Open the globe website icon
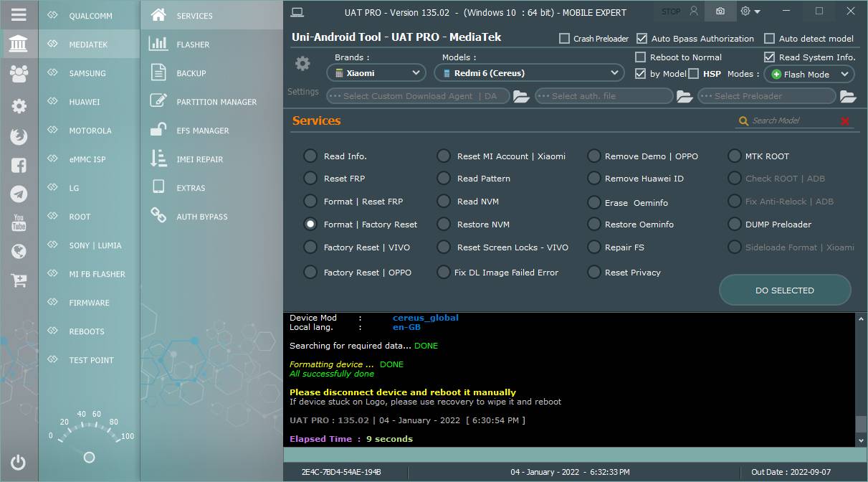 pyautogui.click(x=19, y=251)
